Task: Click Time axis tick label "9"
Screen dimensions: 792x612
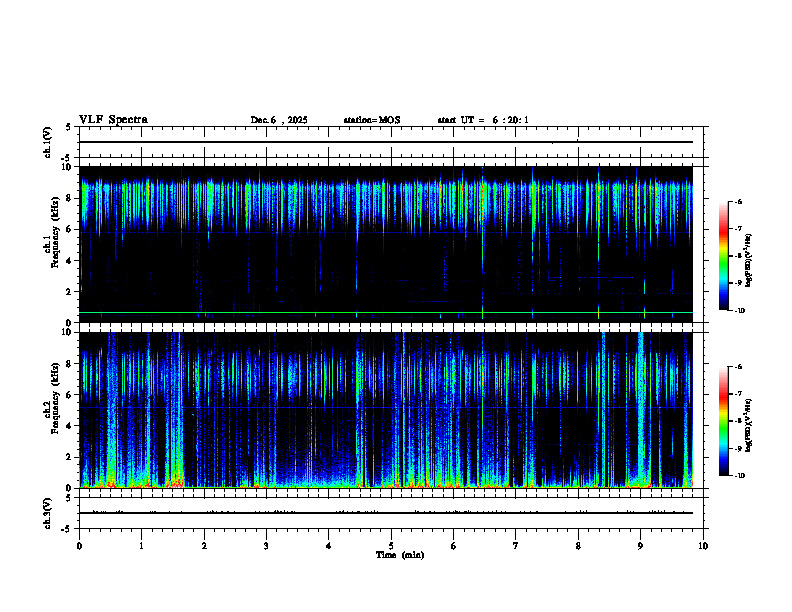Action: (640, 546)
